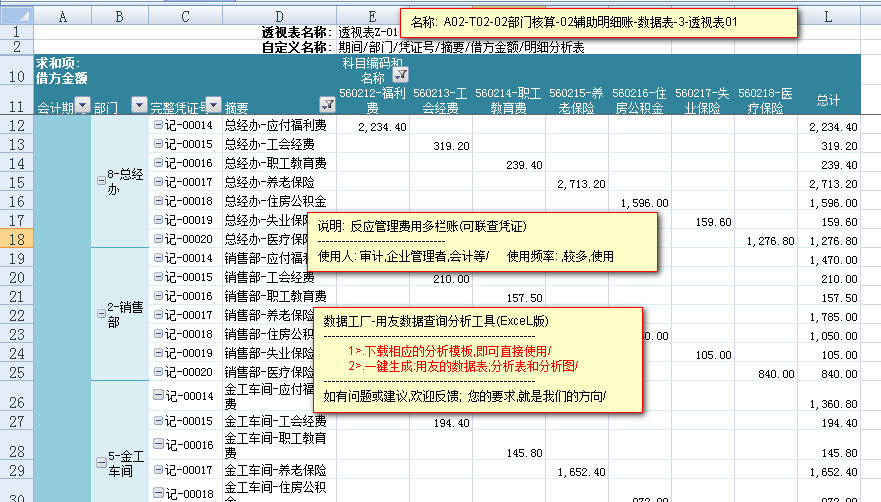Viewport: 881px width, 502px height.
Task: Select column D header
Action: pos(279,16)
